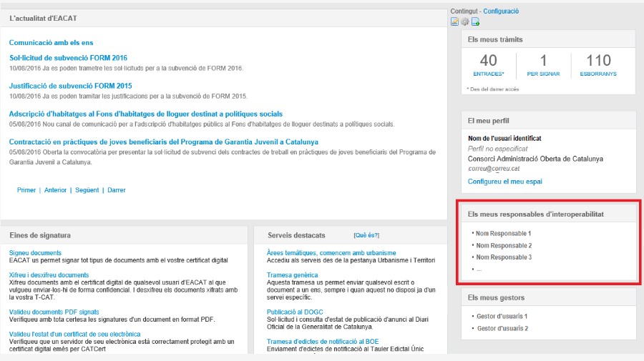This screenshot has width=644, height=361.
Task: Click the add page icon with green plus
Action: pyautogui.click(x=474, y=21)
